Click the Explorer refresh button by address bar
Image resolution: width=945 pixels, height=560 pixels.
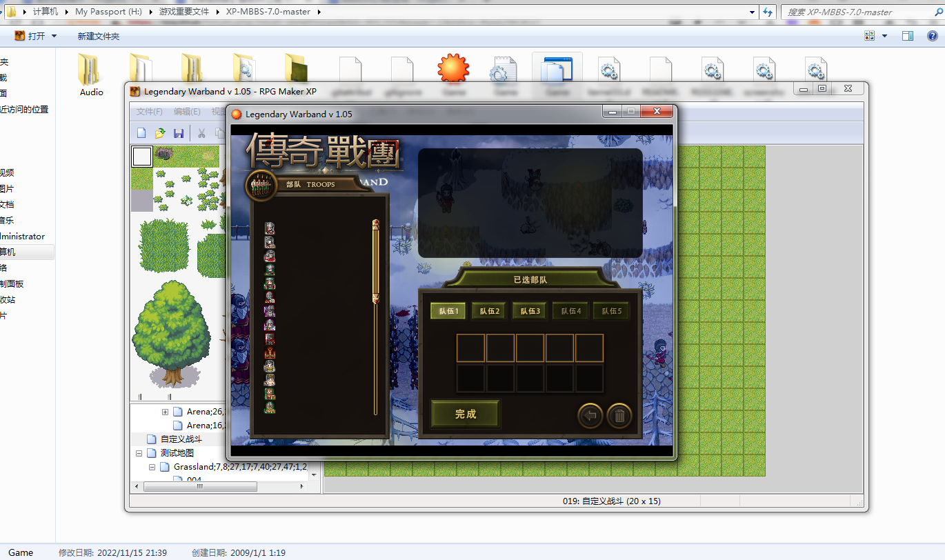click(x=769, y=12)
